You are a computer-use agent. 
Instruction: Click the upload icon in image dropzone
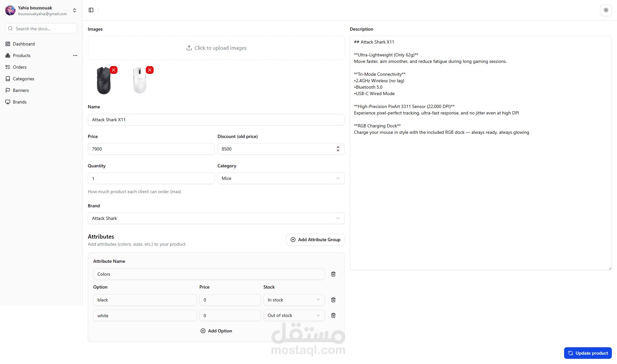pyautogui.click(x=189, y=48)
